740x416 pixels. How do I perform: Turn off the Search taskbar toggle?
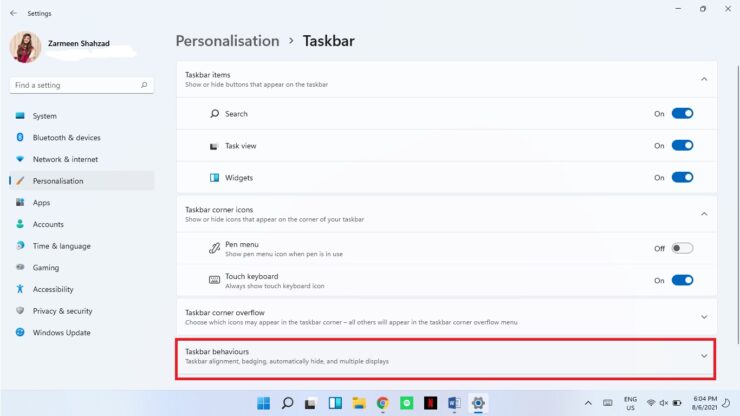[x=682, y=114]
